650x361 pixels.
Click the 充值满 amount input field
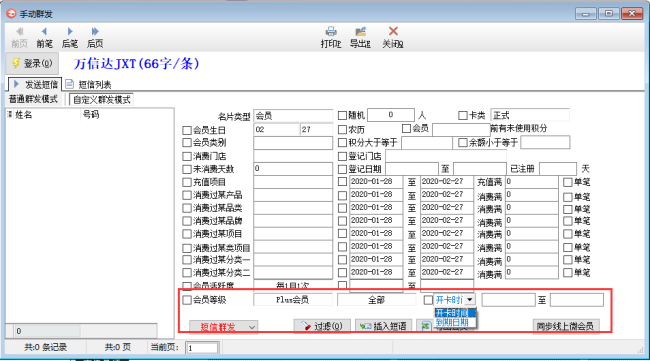[x=532, y=182]
